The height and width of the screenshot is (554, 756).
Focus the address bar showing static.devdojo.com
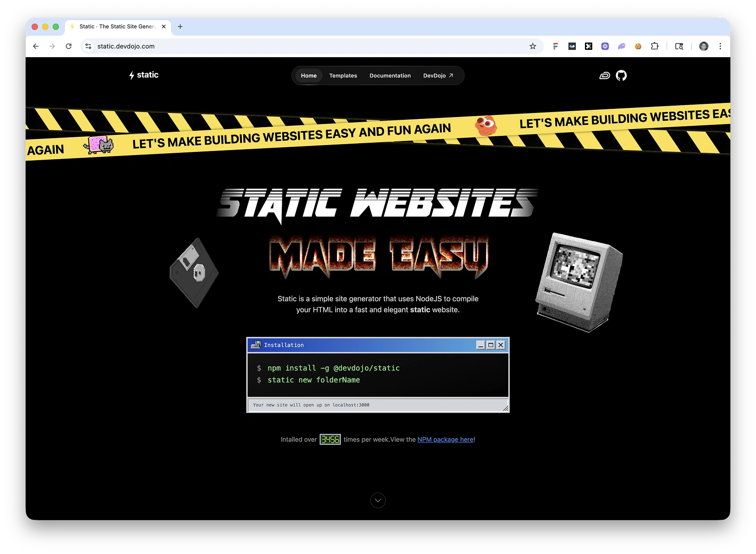coord(311,46)
